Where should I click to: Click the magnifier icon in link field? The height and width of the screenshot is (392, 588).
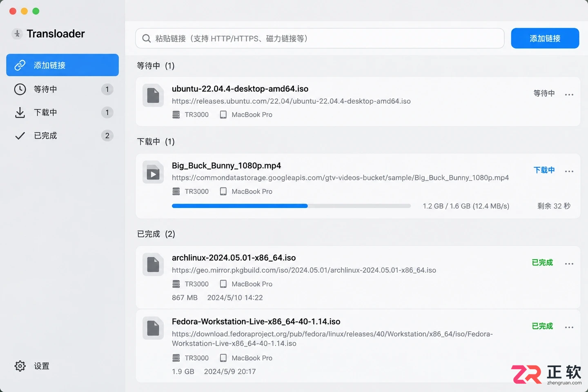[147, 38]
